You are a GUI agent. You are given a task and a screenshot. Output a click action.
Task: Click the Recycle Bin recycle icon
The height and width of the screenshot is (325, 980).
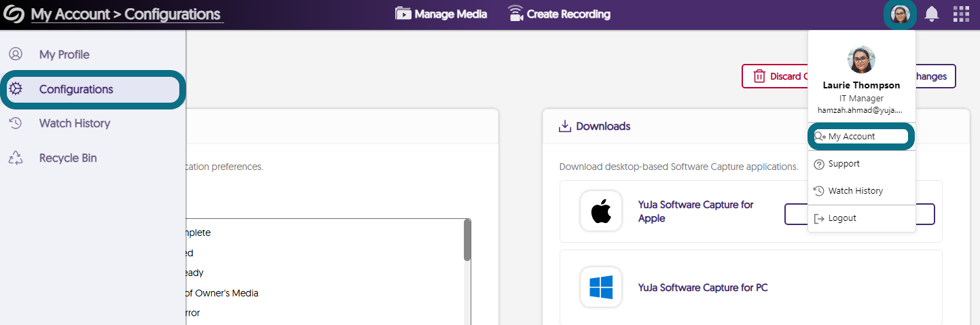click(x=16, y=158)
